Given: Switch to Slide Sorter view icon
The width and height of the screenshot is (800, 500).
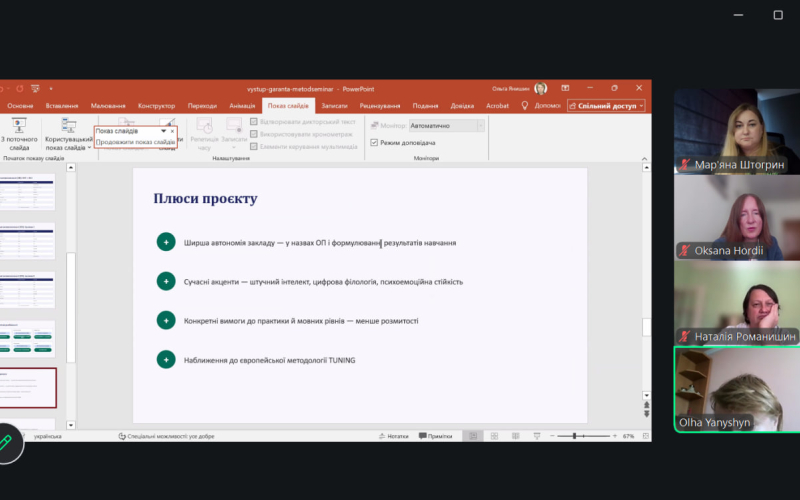Looking at the screenshot, I should point(494,436).
